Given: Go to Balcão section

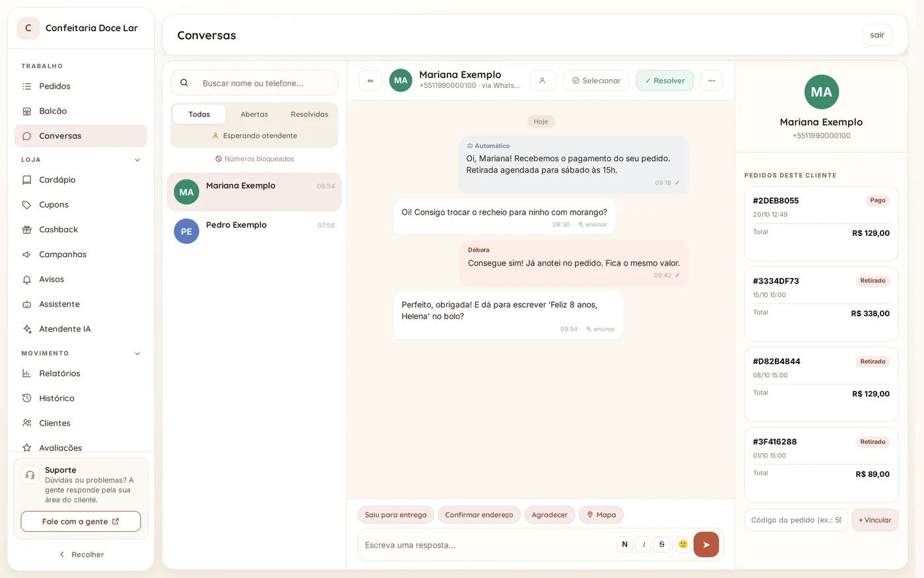Looking at the screenshot, I should 81,111.
